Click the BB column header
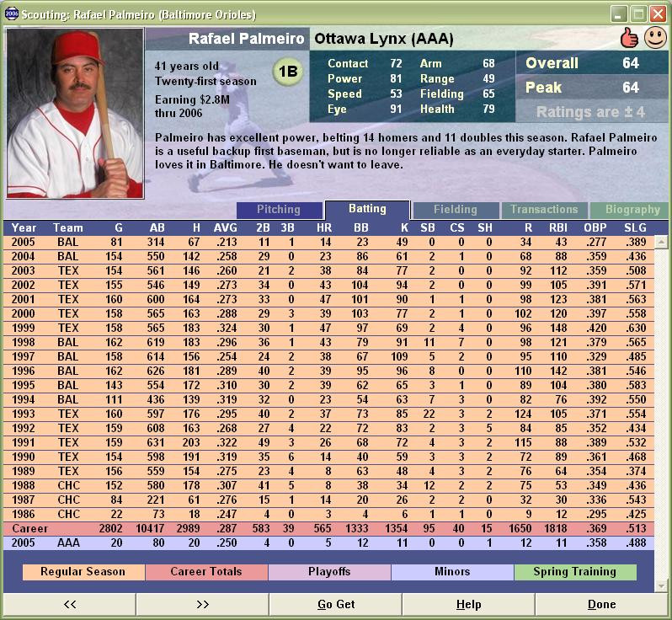Viewport: 672px width, 620px height. point(361,227)
